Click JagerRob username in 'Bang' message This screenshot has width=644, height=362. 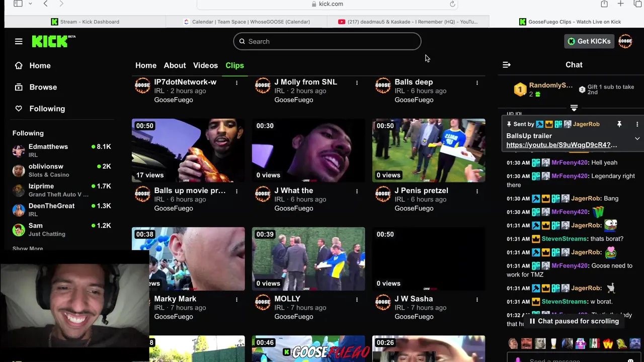(x=586, y=199)
